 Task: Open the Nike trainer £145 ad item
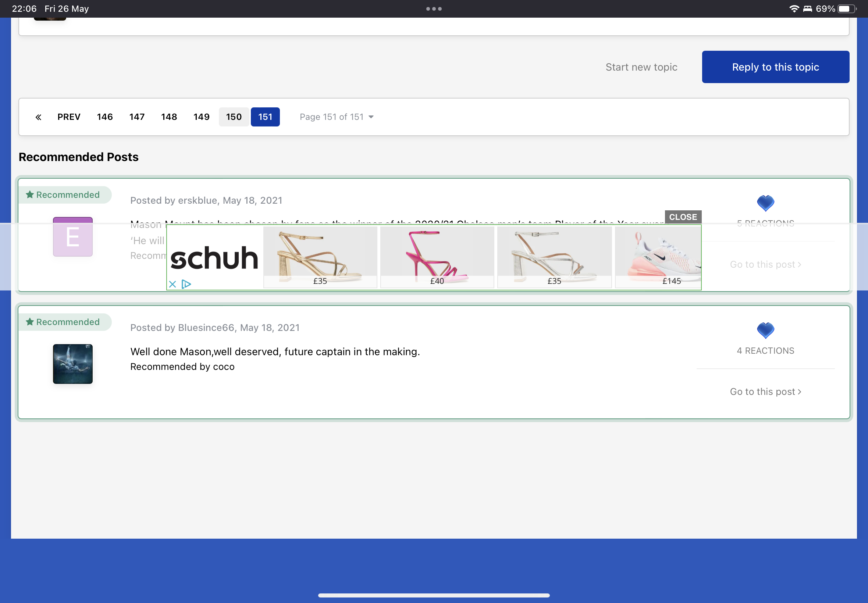click(658, 257)
